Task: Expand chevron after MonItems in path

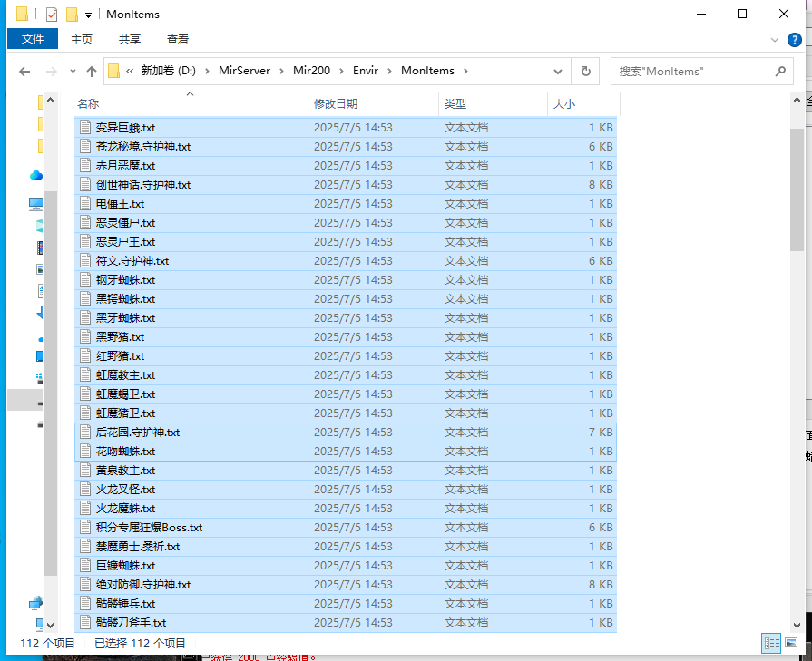Action: 465,71
